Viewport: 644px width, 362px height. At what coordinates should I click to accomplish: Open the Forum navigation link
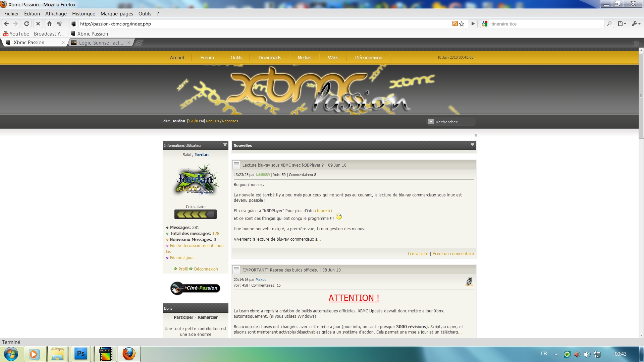[207, 58]
